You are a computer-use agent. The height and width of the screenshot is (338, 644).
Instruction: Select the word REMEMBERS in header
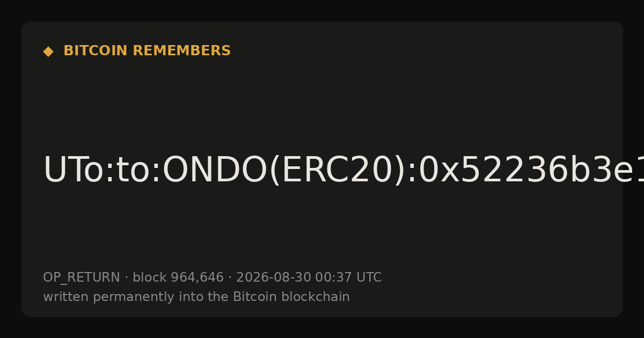181,51
